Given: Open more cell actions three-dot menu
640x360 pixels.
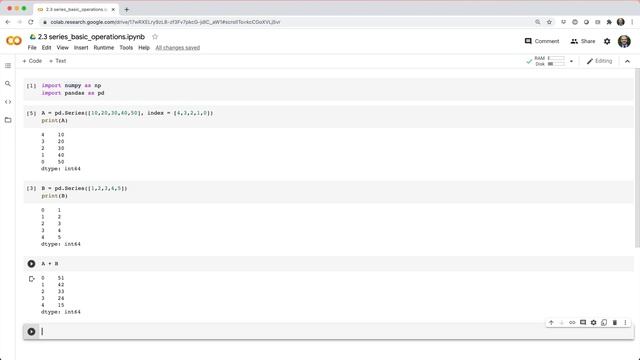Looking at the screenshot, I should [625, 322].
